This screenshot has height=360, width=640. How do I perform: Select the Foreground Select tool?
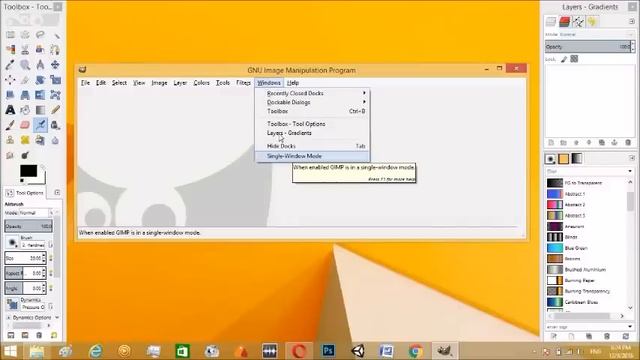40,50
